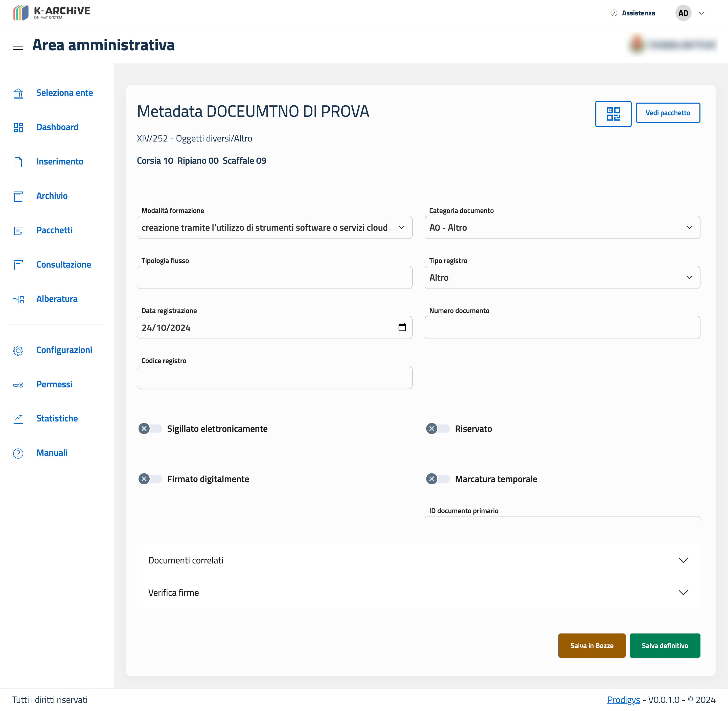Click the Configurazioni gear icon
The width and height of the screenshot is (728, 711).
tap(18, 350)
